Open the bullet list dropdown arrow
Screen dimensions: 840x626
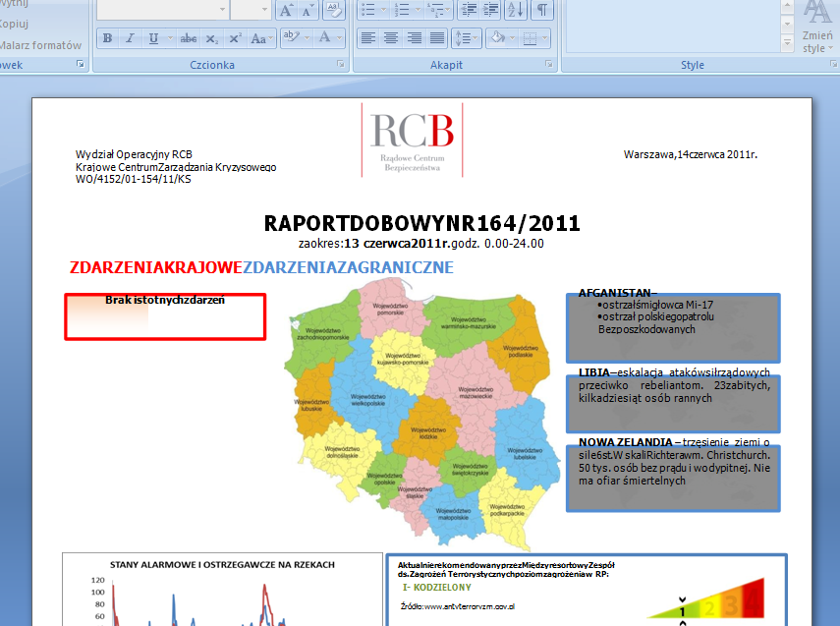tap(383, 10)
